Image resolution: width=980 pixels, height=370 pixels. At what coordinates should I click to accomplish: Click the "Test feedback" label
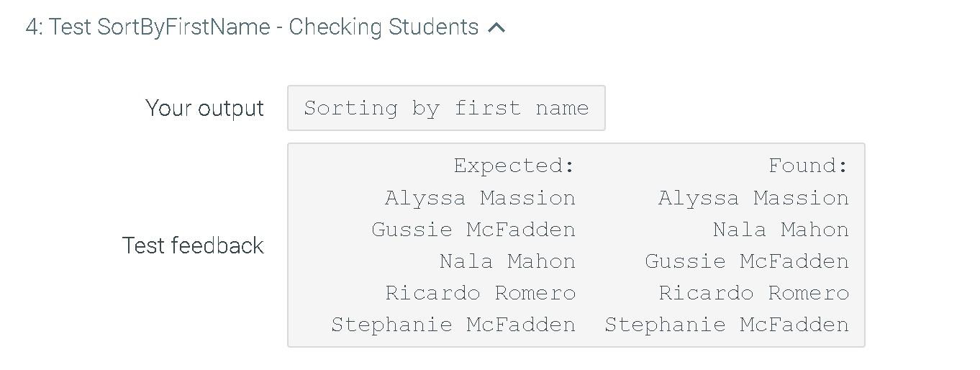click(x=193, y=245)
